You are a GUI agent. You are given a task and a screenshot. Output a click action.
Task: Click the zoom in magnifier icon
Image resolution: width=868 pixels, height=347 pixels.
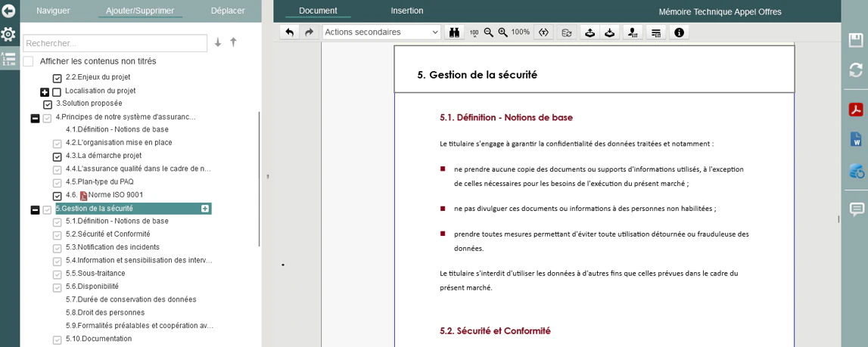click(502, 33)
